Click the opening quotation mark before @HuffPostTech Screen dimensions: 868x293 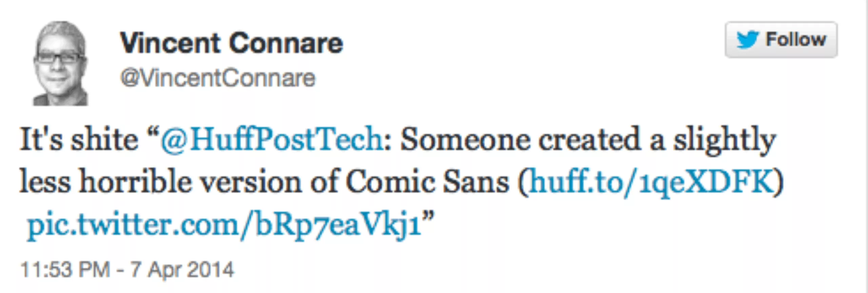pyautogui.click(x=153, y=133)
